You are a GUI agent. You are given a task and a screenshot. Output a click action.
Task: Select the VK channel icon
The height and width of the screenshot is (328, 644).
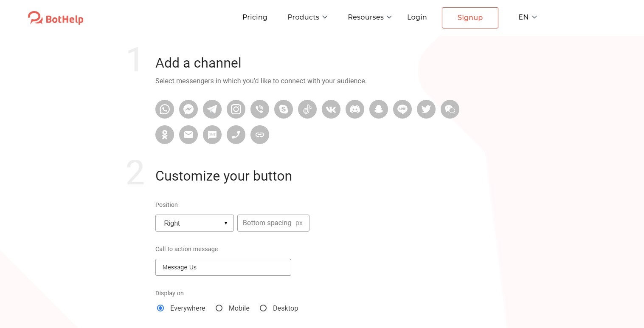click(x=331, y=109)
